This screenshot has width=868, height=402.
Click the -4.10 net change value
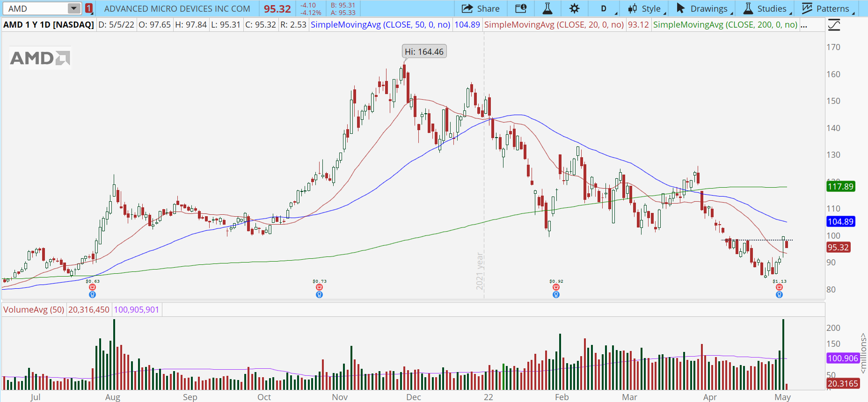click(x=308, y=5)
